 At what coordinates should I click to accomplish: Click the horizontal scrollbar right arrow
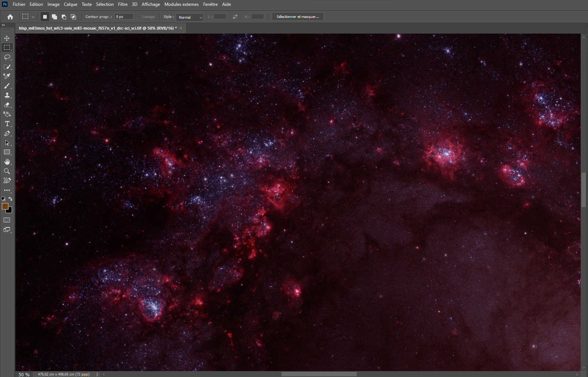click(x=577, y=374)
